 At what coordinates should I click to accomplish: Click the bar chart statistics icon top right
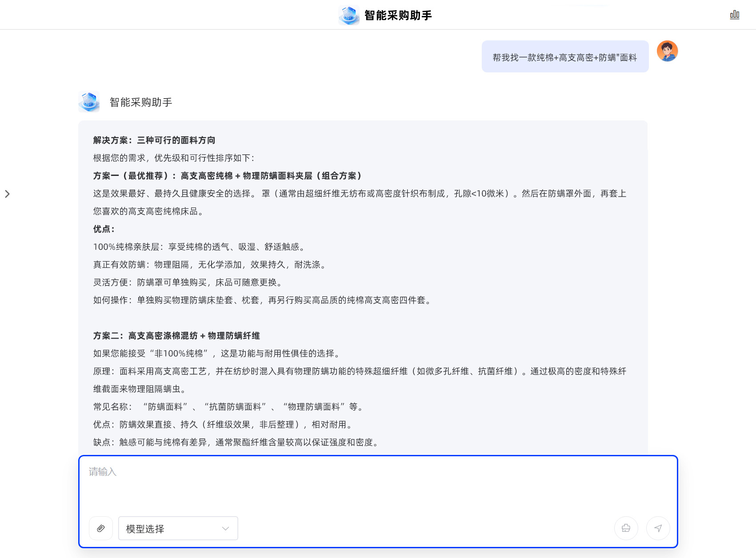click(x=734, y=14)
